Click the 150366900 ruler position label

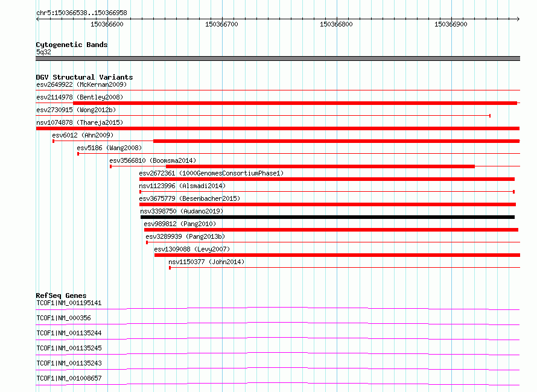coord(451,24)
